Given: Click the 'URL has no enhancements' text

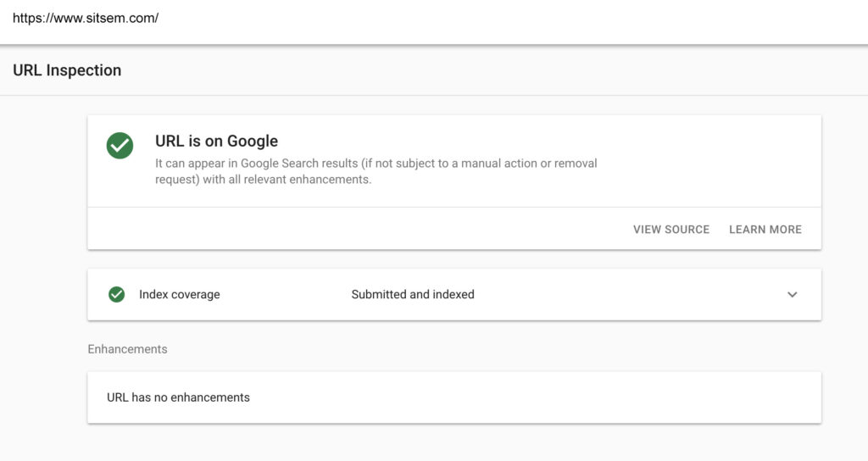Looking at the screenshot, I should coord(178,397).
